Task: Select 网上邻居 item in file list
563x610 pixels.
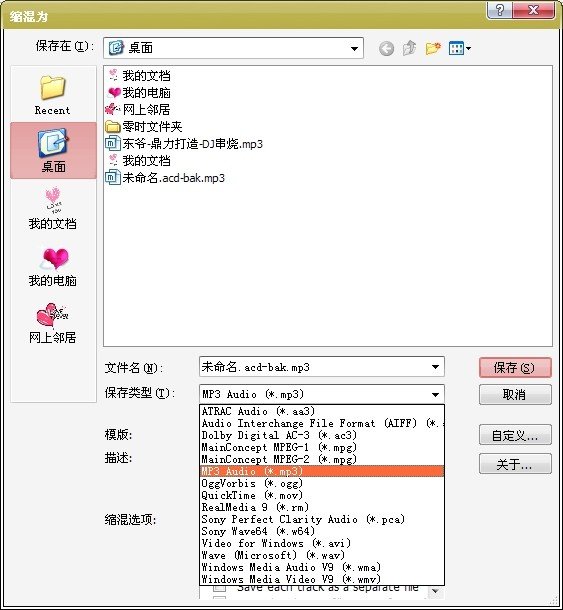Action: 138,109
